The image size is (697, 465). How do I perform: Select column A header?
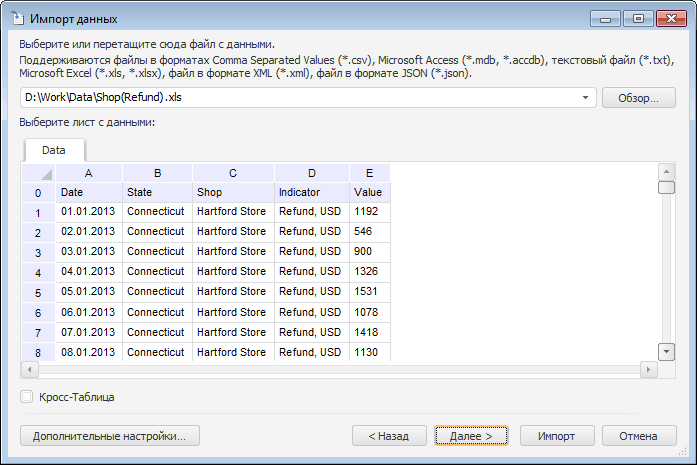89,173
